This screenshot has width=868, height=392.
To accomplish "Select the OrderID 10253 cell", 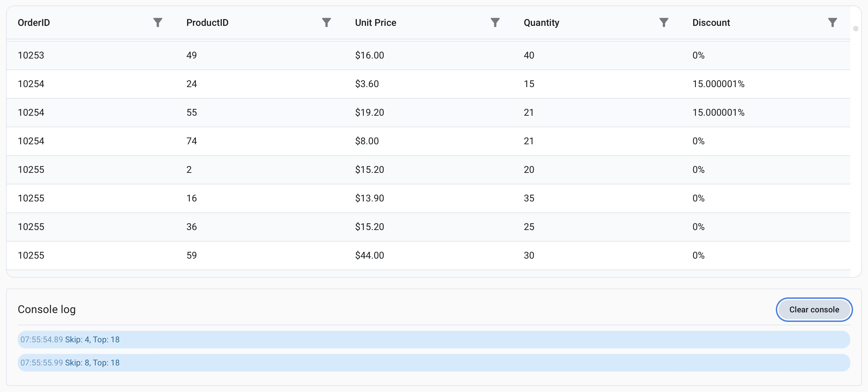I will pyautogui.click(x=91, y=55).
